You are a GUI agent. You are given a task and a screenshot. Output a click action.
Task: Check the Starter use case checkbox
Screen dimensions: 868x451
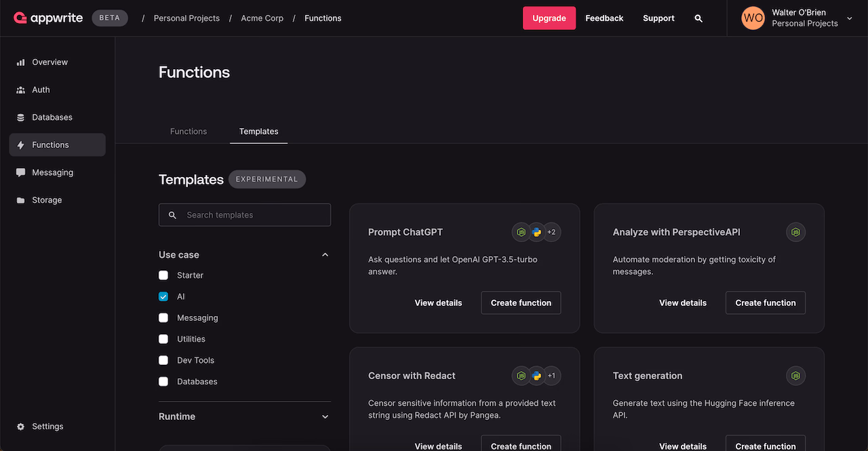[163, 275]
